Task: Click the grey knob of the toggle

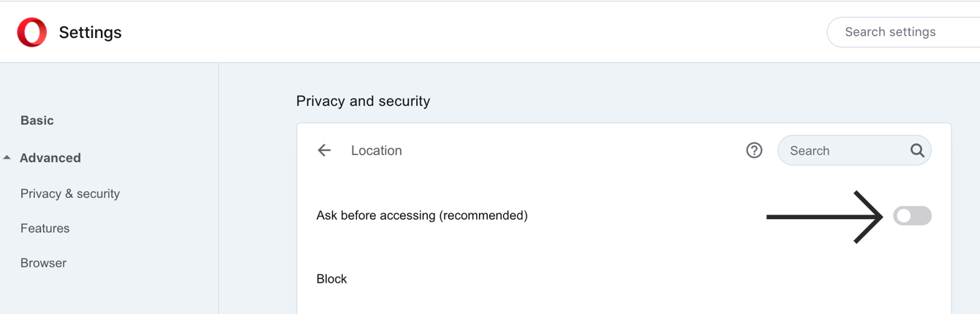Action: tap(904, 215)
